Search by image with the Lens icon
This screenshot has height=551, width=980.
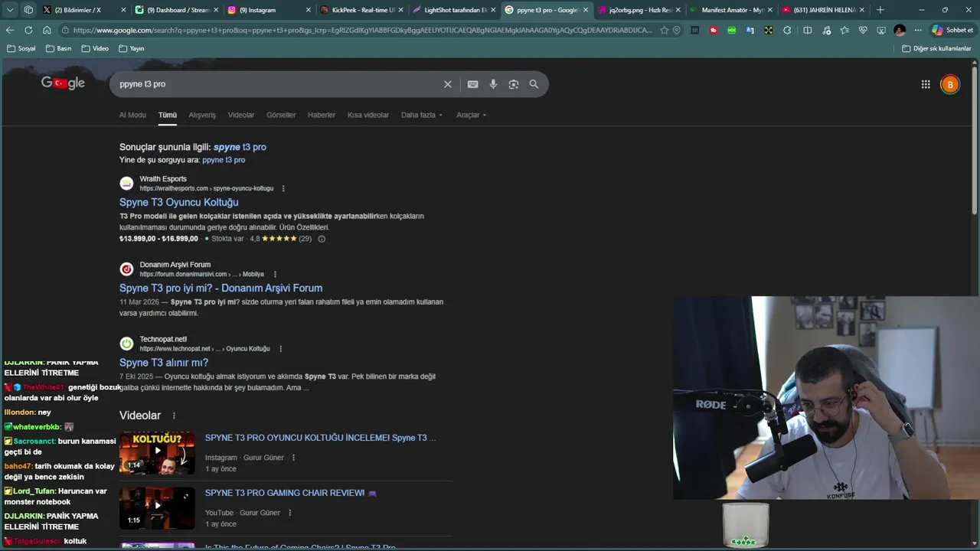click(514, 84)
